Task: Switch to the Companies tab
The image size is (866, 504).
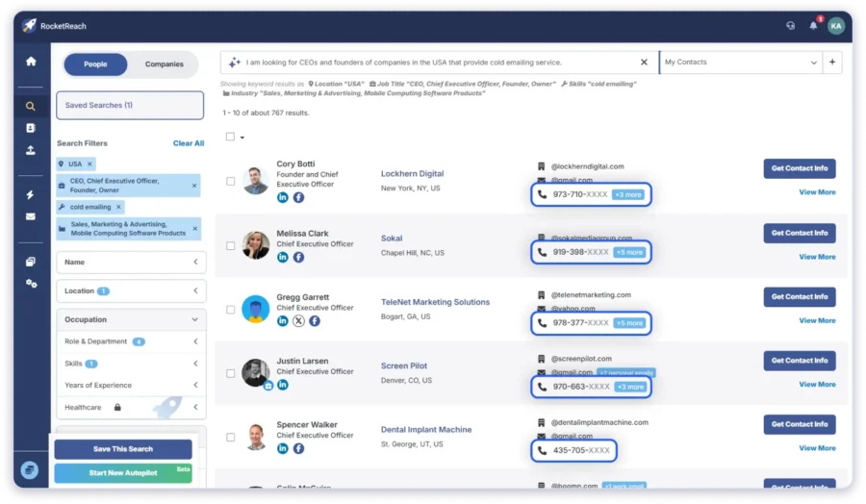Action: pyautogui.click(x=164, y=64)
